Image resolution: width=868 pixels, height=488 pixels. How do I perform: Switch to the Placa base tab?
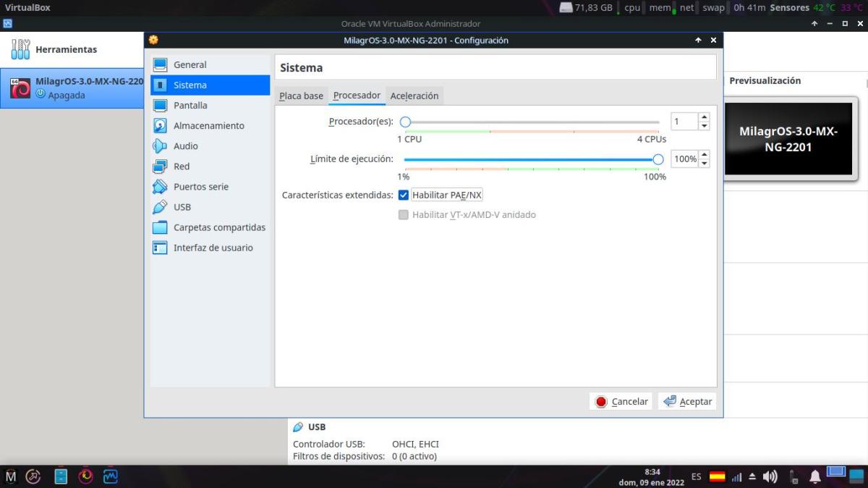301,96
